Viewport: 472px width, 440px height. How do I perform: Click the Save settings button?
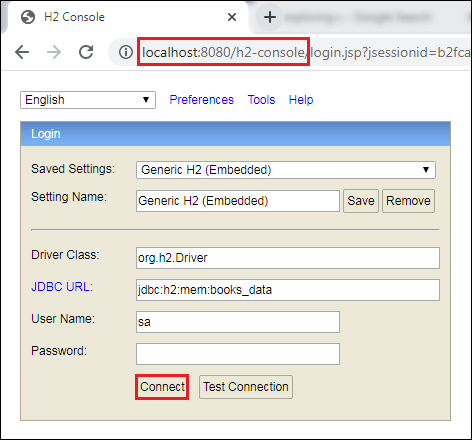tap(361, 201)
